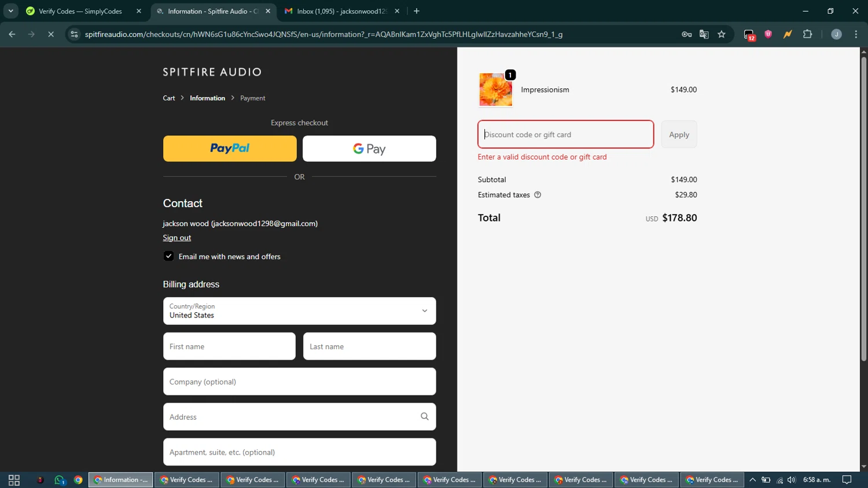Go back to Cart breadcrumb

[169, 98]
